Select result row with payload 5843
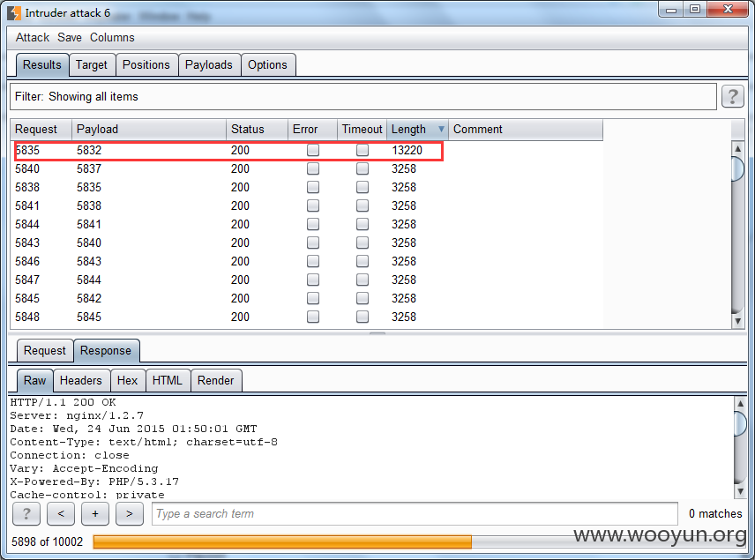755x560 pixels. tap(306, 261)
